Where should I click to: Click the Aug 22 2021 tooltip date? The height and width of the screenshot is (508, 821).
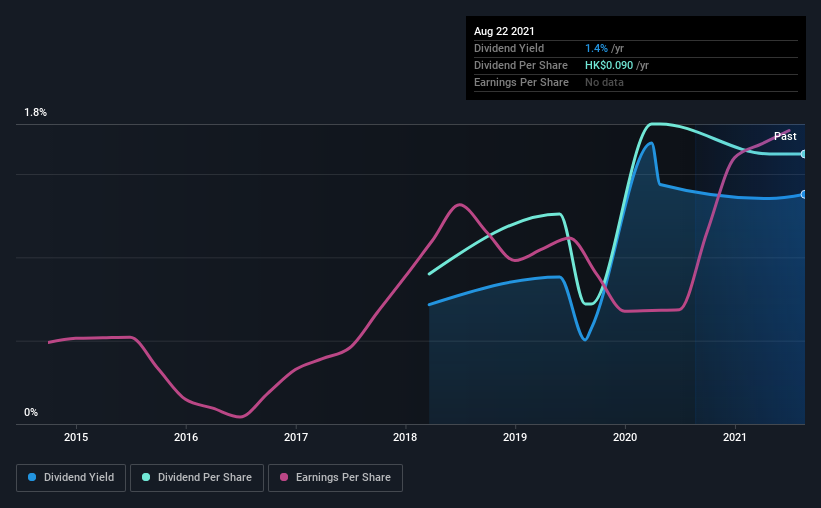coord(504,31)
